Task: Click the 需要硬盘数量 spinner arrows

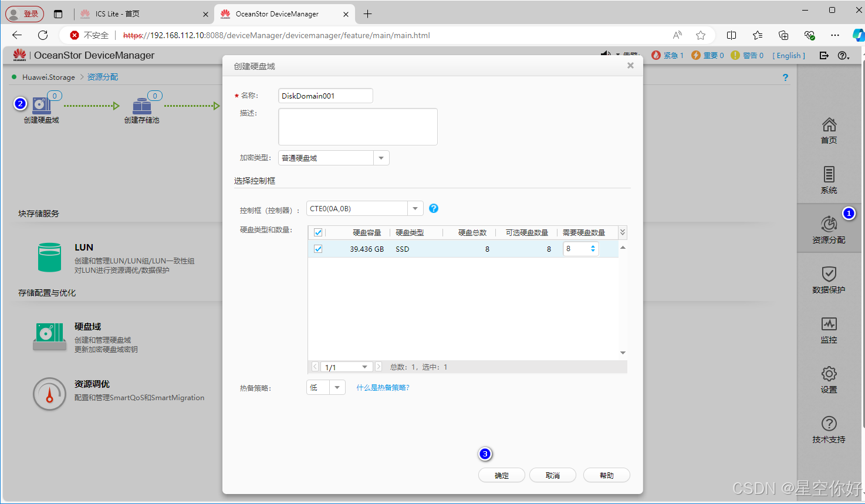Action: [x=593, y=249]
